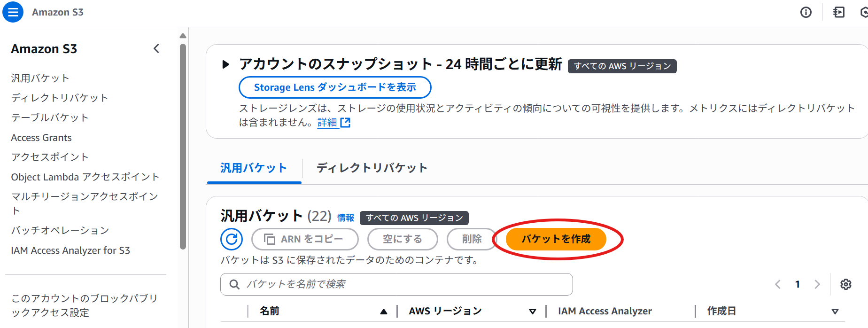
Task: Refresh the general purpose bucket list
Action: [232, 239]
